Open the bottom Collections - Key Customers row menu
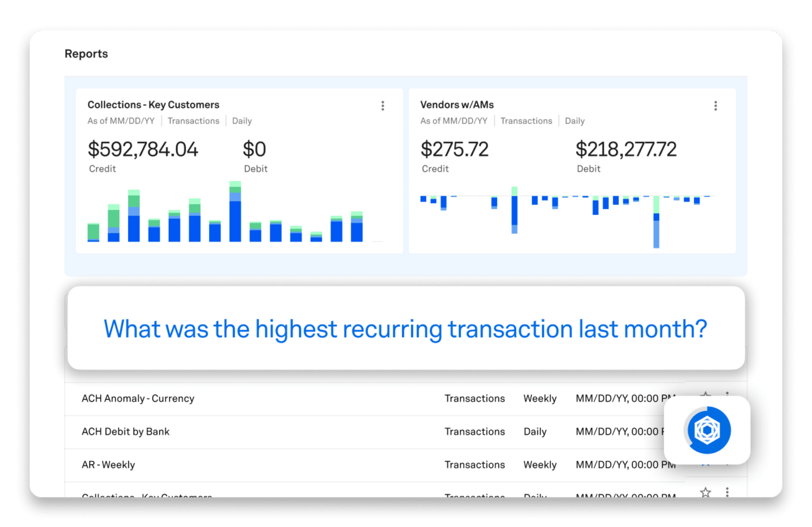 coord(728,493)
